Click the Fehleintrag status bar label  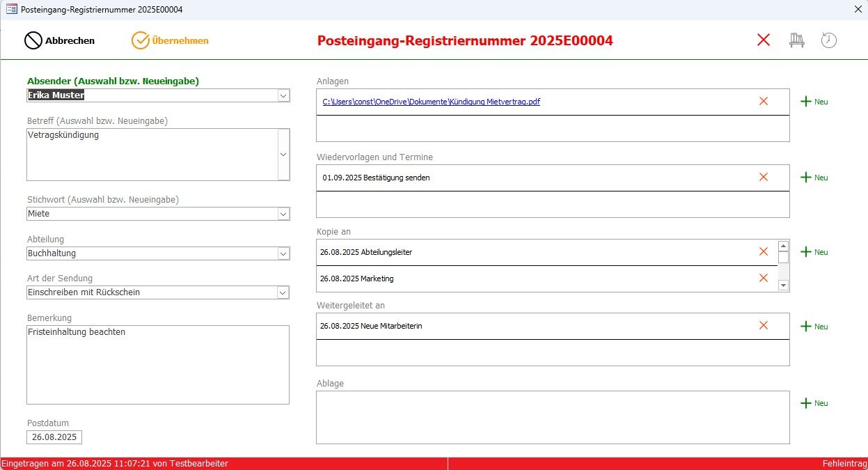point(844,463)
